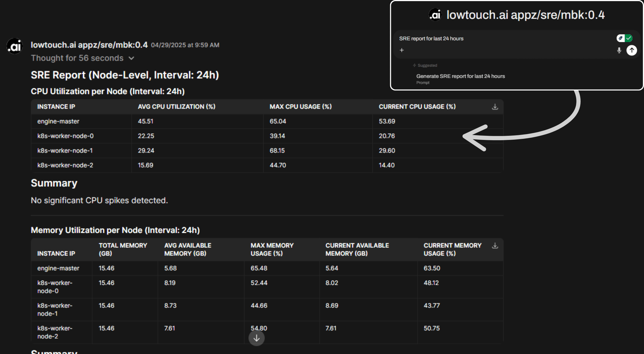Click the popup title 'lowtouch.ai appz/sre/mbk:0.4'
This screenshot has width=644, height=354.
pos(525,15)
